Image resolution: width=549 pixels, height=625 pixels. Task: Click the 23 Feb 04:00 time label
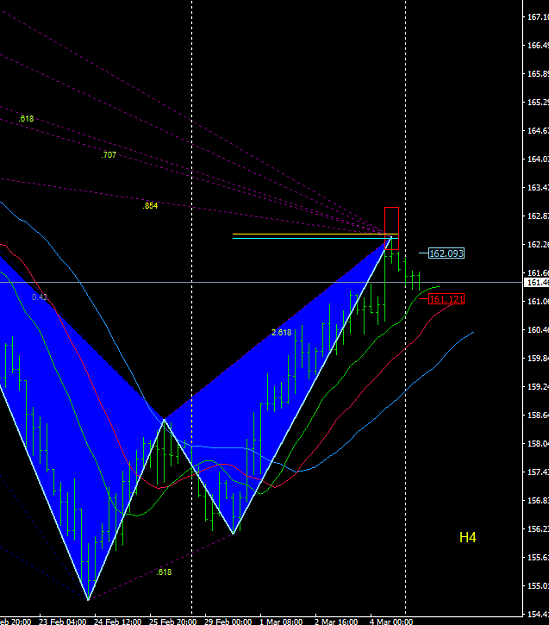(62, 621)
